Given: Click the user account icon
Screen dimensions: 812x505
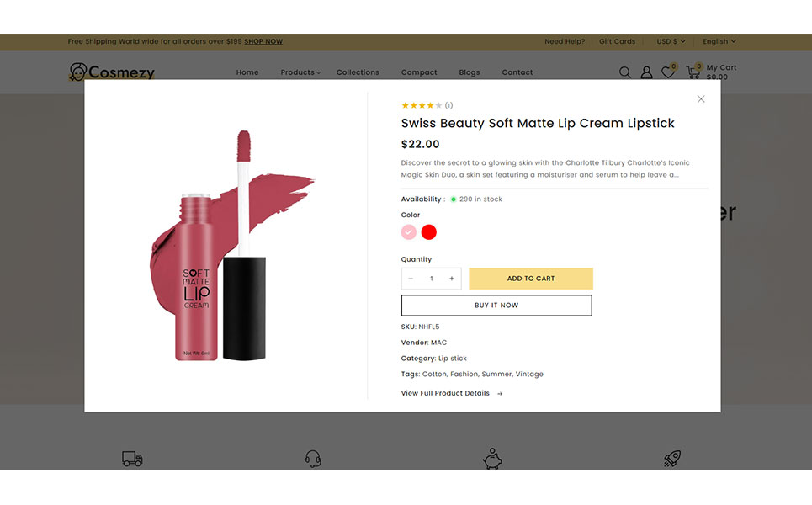Looking at the screenshot, I should click(x=646, y=73).
